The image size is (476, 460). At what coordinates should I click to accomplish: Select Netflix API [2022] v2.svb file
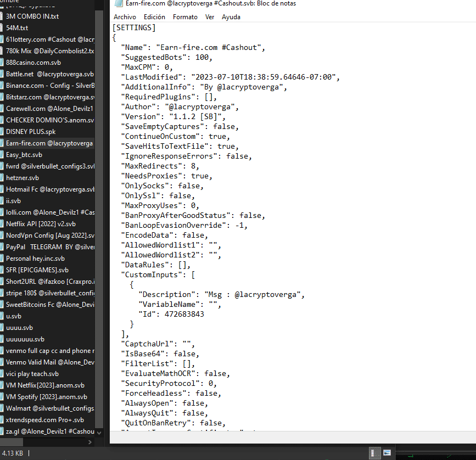point(47,224)
